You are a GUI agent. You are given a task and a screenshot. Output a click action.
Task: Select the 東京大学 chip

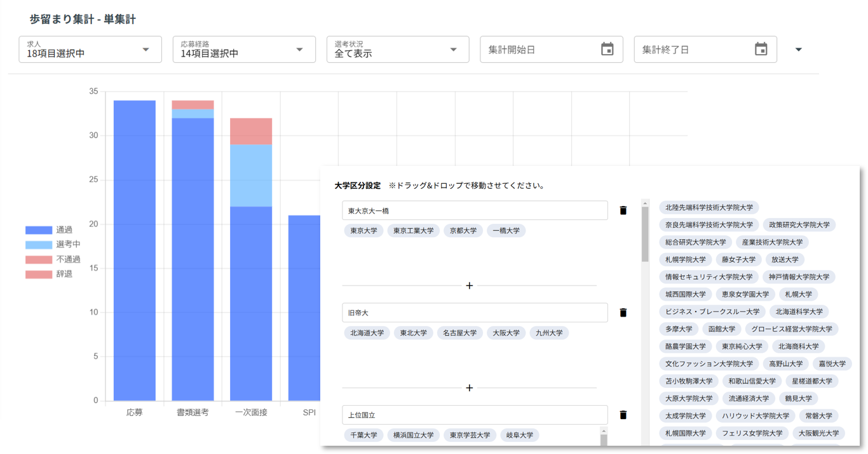tap(364, 231)
